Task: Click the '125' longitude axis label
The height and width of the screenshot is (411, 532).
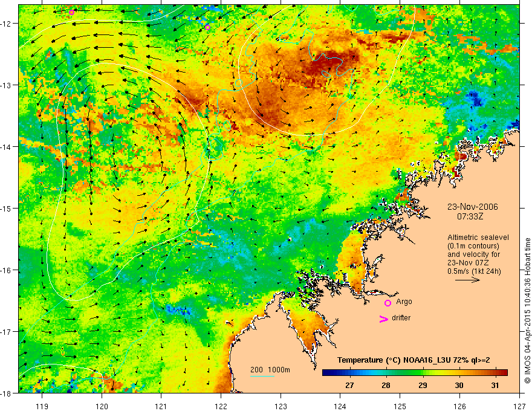Action: pos(400,406)
